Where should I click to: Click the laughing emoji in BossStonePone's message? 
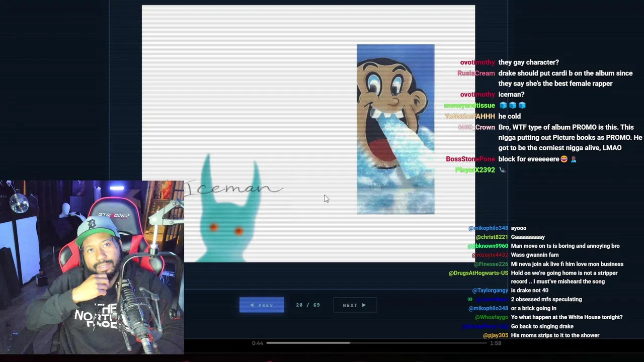tap(564, 159)
